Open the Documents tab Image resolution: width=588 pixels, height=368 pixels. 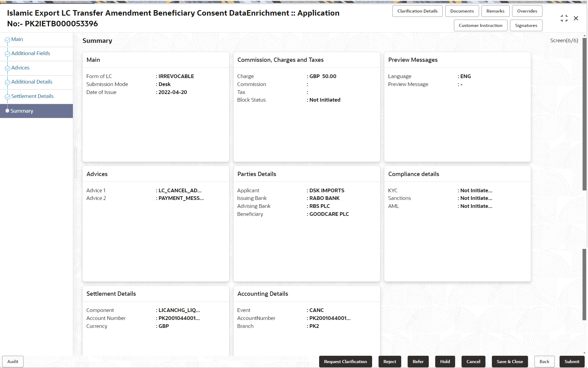[x=462, y=11]
